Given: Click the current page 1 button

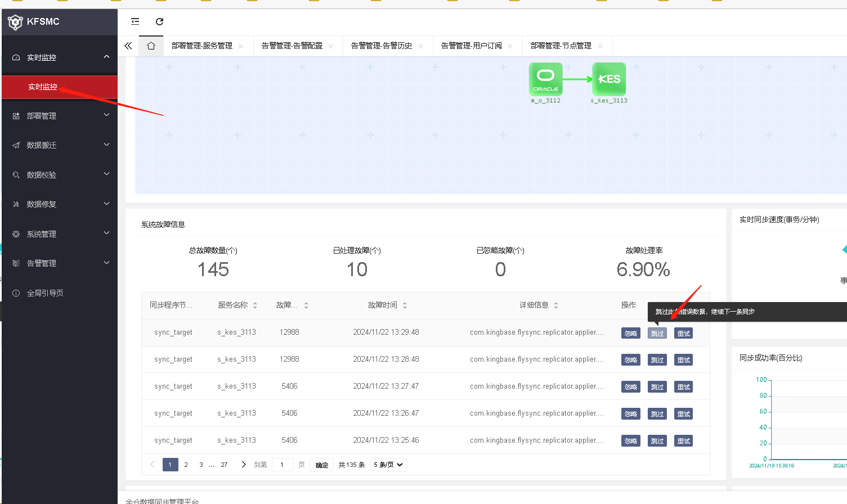Looking at the screenshot, I should pyautogui.click(x=170, y=465).
